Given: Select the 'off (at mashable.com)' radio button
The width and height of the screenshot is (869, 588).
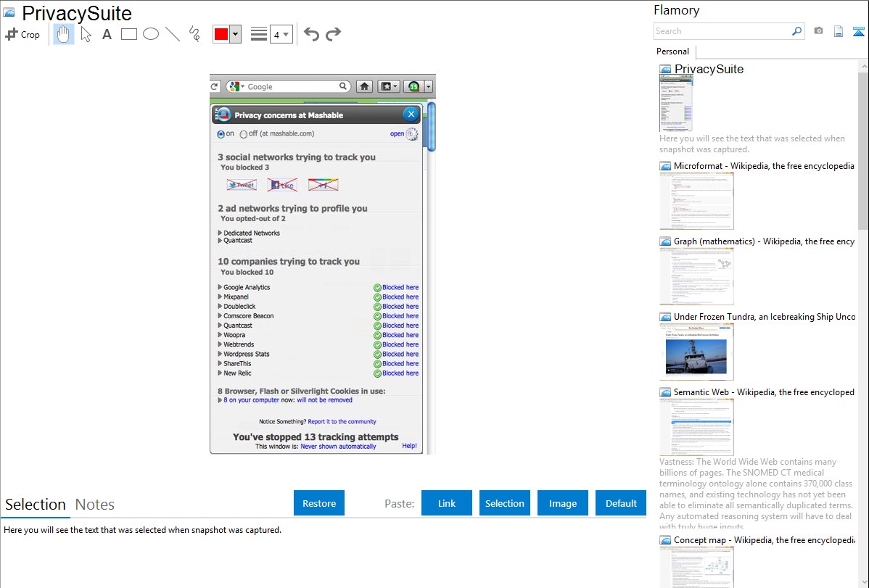Looking at the screenshot, I should point(243,134).
